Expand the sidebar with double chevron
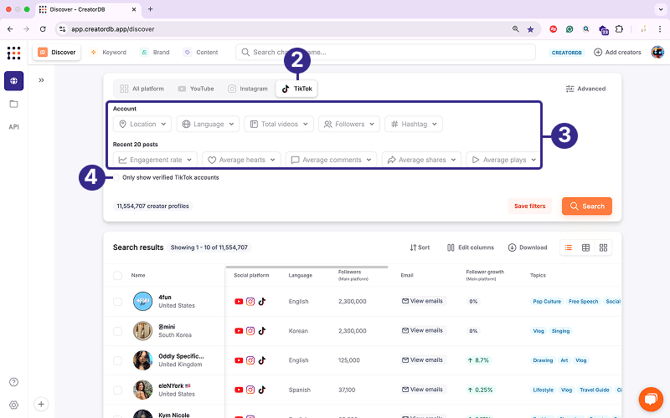This screenshot has width=670, height=418. point(41,80)
